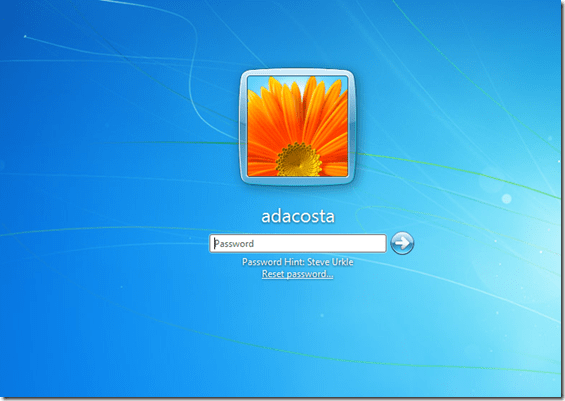Click the Password Hint: Steve Urkle text
Screen dimensions: 565x401
point(298,262)
